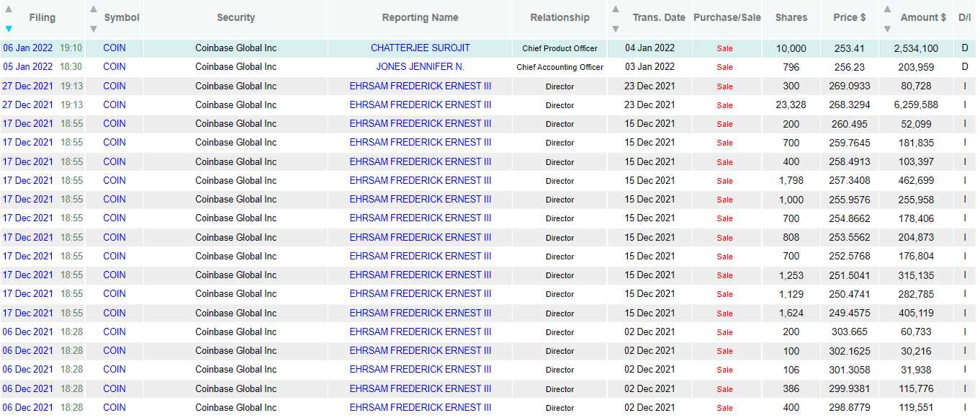Click the Shares column header
This screenshot has height=418, width=980.
791,17
